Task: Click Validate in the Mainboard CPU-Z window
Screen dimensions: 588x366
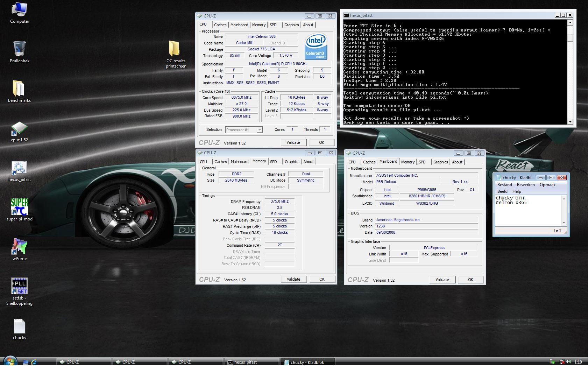Action: click(x=442, y=280)
